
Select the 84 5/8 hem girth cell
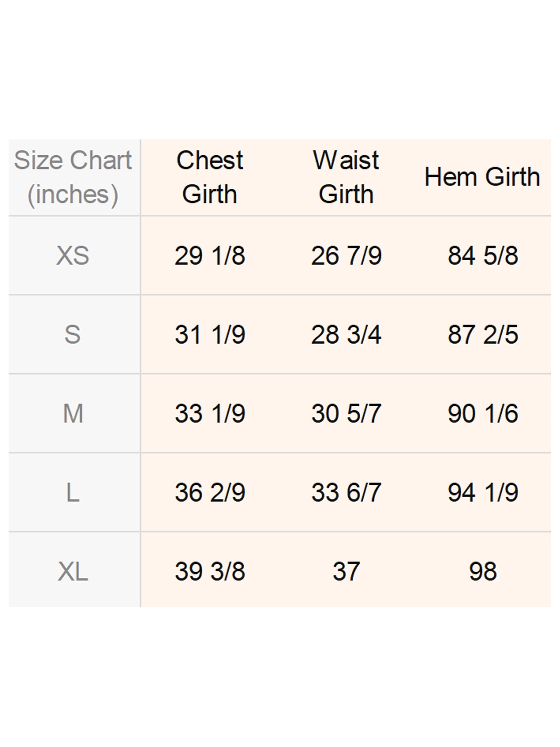482,255
